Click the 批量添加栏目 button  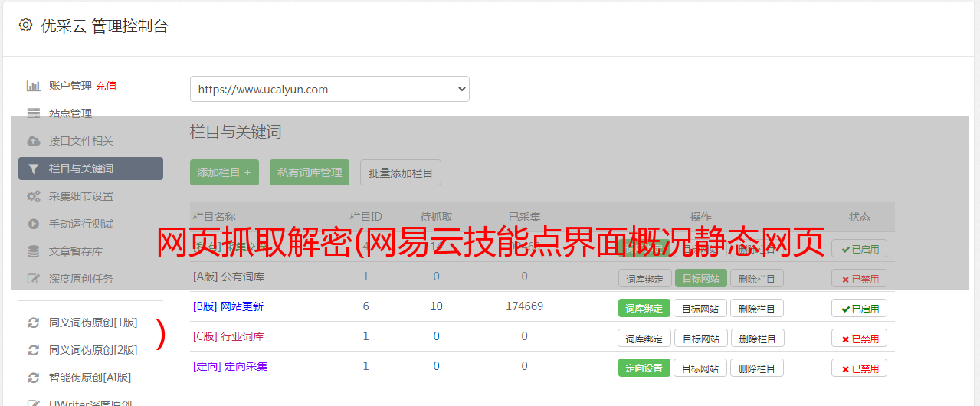click(x=401, y=172)
